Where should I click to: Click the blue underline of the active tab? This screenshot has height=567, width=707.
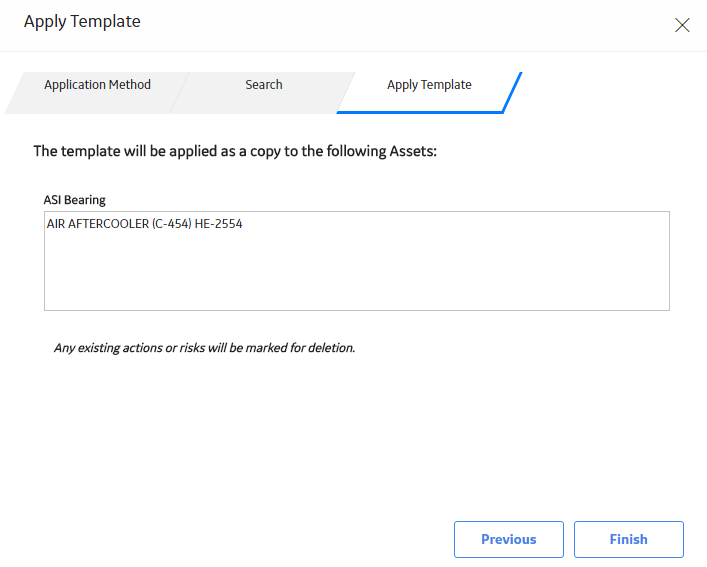click(x=419, y=112)
